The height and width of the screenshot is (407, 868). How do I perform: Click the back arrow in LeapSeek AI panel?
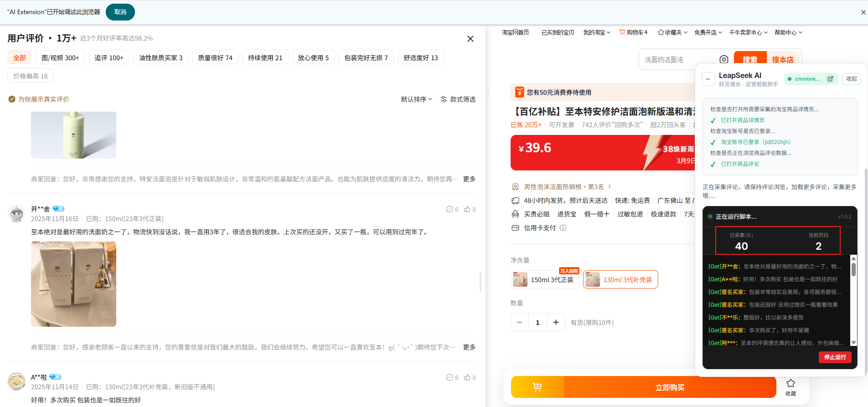click(x=708, y=79)
